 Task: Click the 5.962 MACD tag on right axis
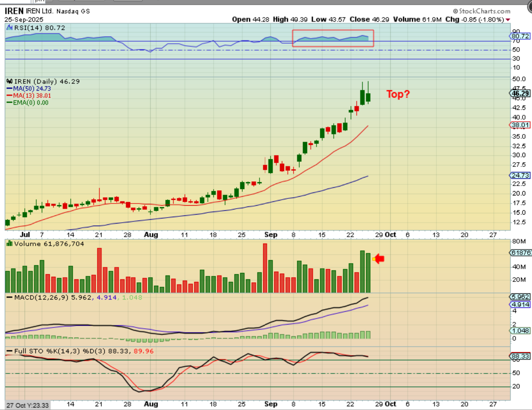(520, 297)
